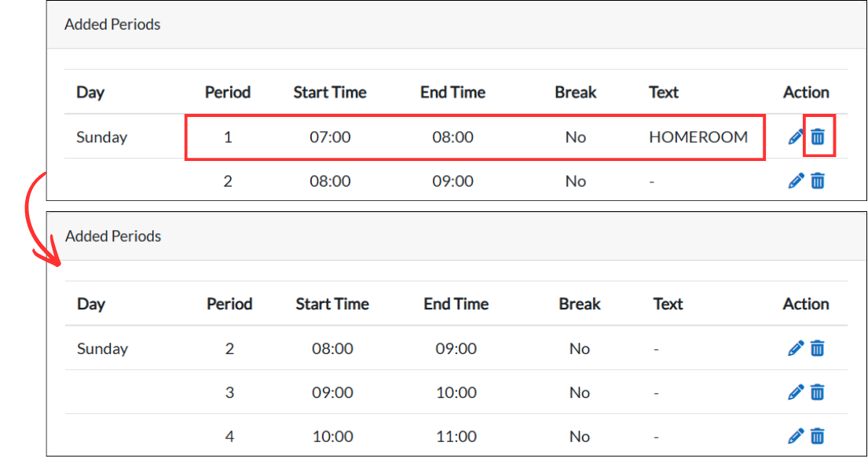Edit the period 4 row
This screenshot has height=457, width=868.
pyautogui.click(x=796, y=437)
